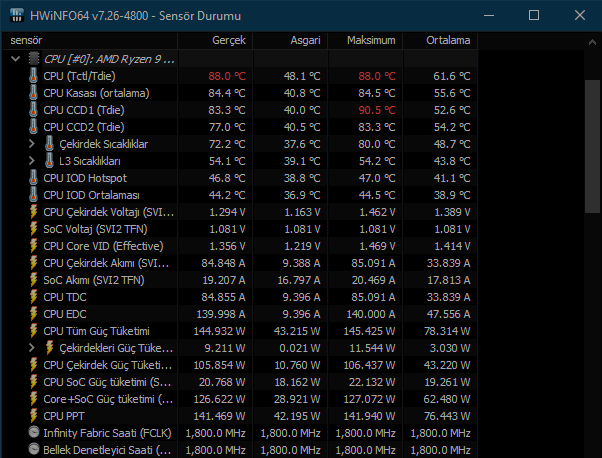Click lightning icon beside CPU Core VID (Effective)
Viewport: 602px width, 458px height.
[x=34, y=246]
